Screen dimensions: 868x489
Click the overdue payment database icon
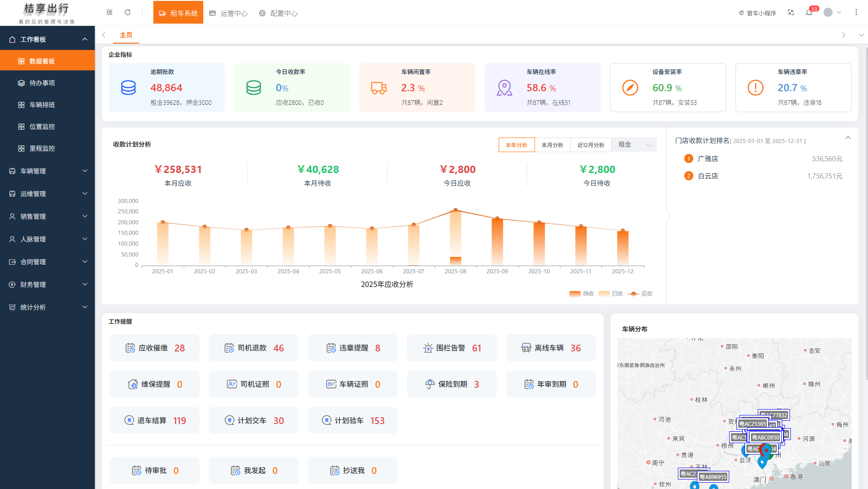pos(128,88)
